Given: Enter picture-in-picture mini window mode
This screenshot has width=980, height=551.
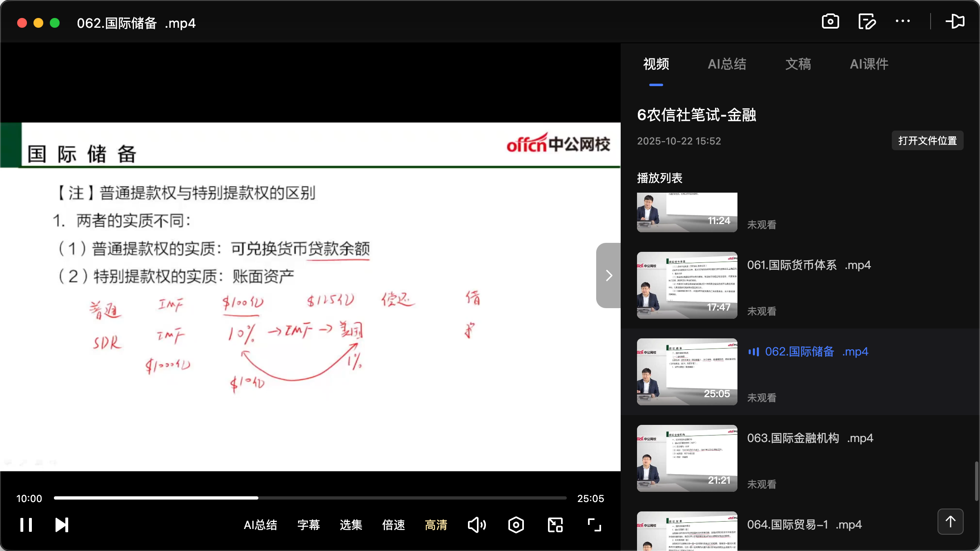Looking at the screenshot, I should click(x=555, y=525).
